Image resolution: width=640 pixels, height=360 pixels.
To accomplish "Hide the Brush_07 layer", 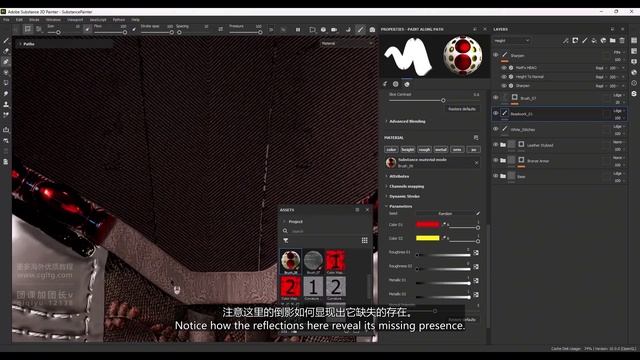I will [x=496, y=98].
